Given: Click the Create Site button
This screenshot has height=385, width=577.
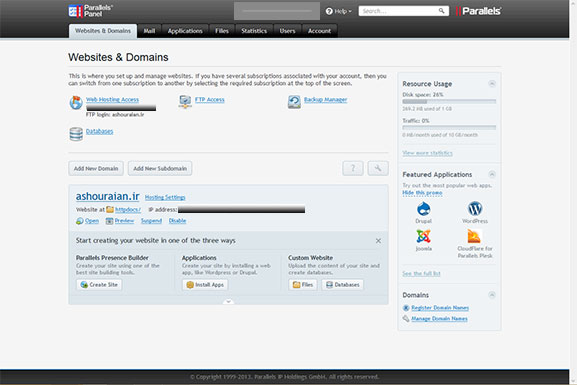Looking at the screenshot, I should tap(99, 285).
